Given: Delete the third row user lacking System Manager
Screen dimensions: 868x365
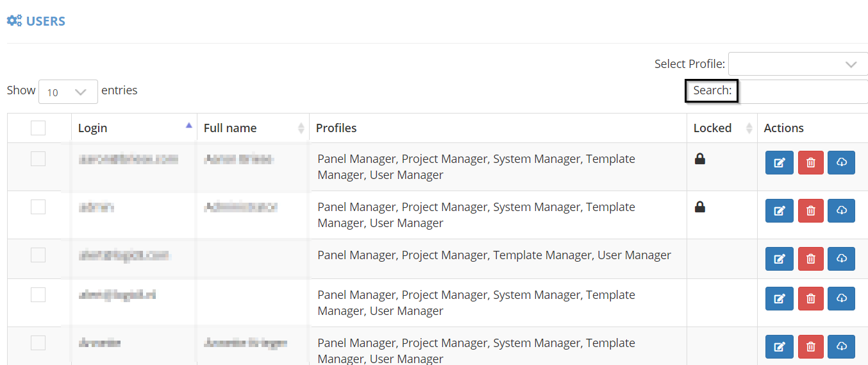Looking at the screenshot, I should 810,259.
